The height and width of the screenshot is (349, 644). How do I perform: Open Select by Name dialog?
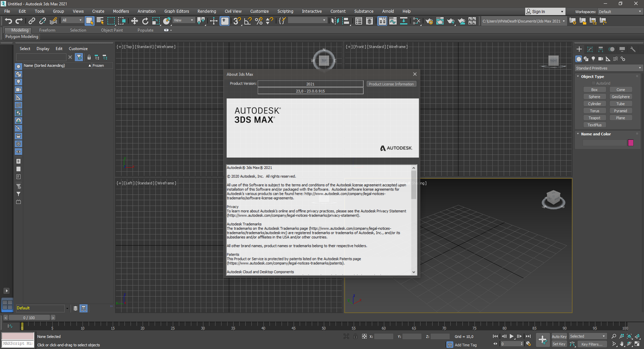click(100, 21)
